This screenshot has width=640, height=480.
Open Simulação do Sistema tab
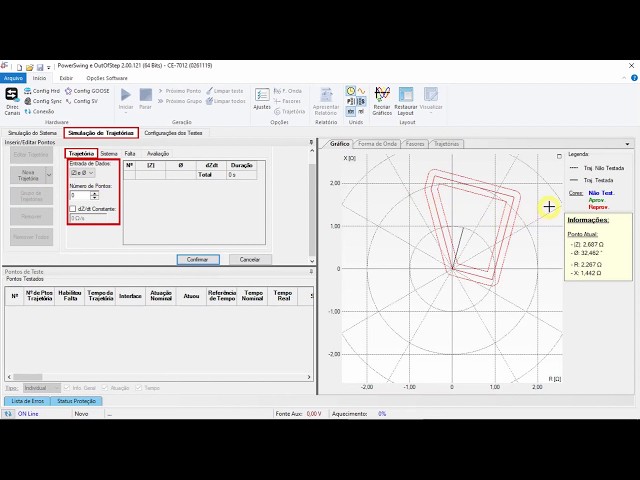click(x=32, y=133)
